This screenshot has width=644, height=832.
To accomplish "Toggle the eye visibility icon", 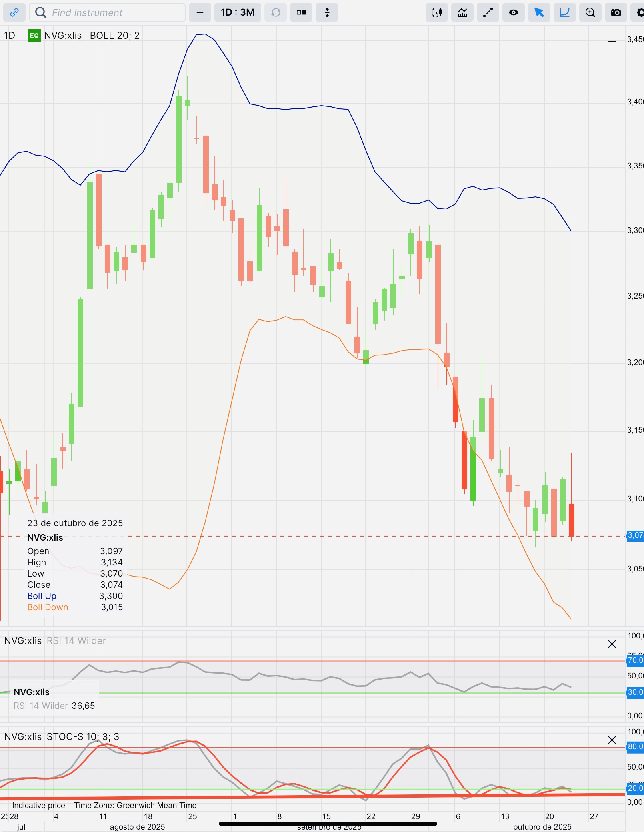I will coord(514,12).
